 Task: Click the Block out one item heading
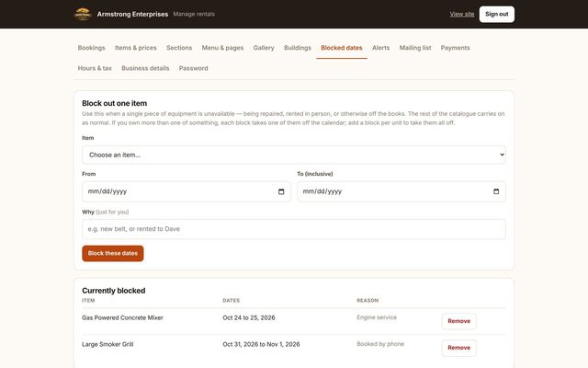(x=114, y=103)
